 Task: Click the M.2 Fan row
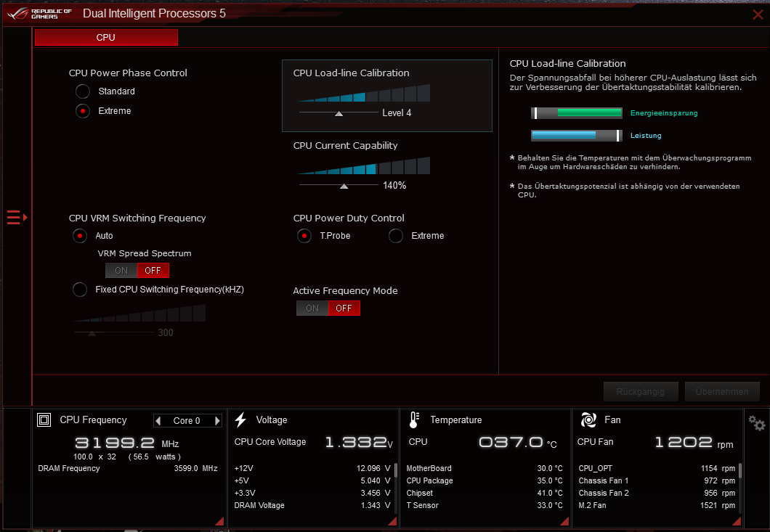[x=657, y=505]
